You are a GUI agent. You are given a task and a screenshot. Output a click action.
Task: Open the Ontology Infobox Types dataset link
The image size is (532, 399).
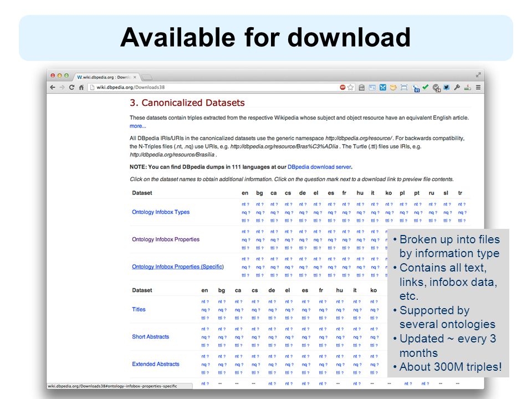[x=161, y=212]
